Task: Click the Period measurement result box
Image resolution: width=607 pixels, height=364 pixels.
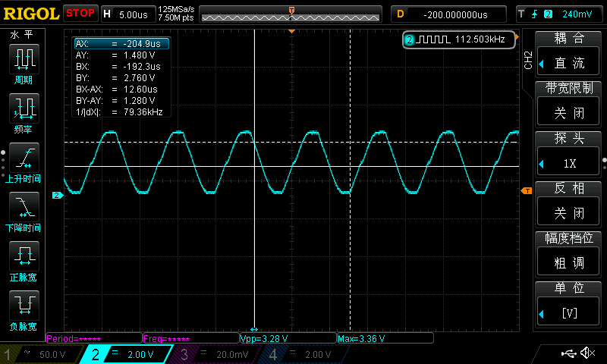Action: (94, 338)
